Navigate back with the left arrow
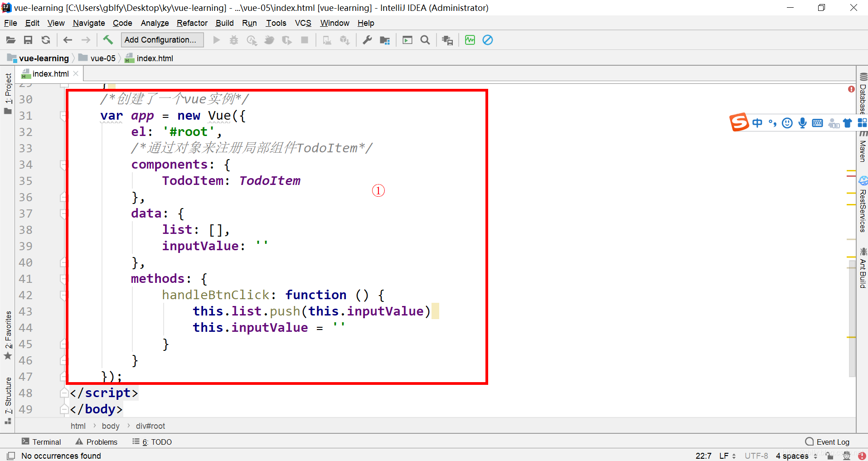868x461 pixels. point(68,40)
